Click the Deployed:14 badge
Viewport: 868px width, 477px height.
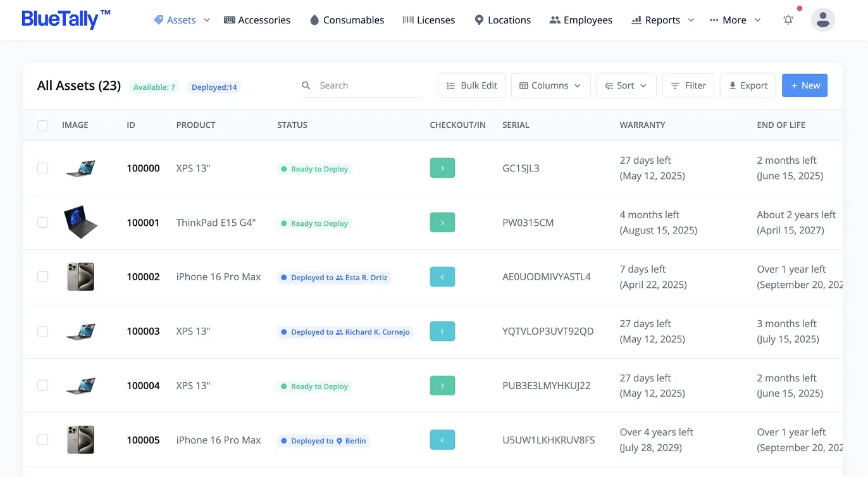(214, 87)
